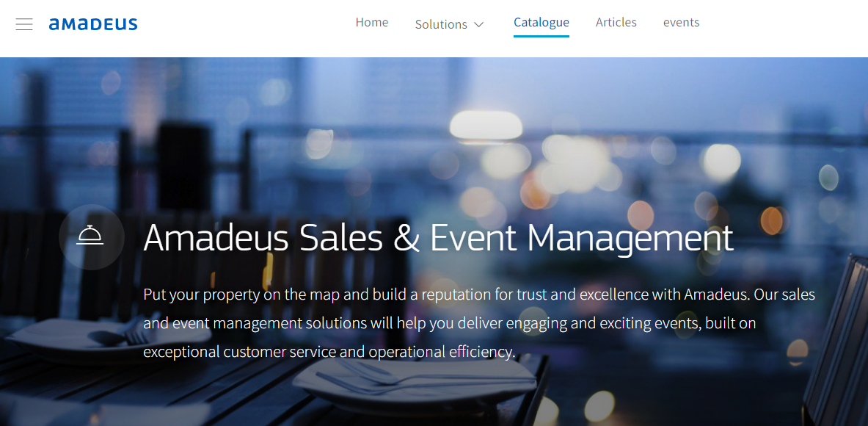Click the 'and event management solutions' text line
Image resolution: width=868 pixels, height=426 pixels.
pyautogui.click(x=450, y=323)
